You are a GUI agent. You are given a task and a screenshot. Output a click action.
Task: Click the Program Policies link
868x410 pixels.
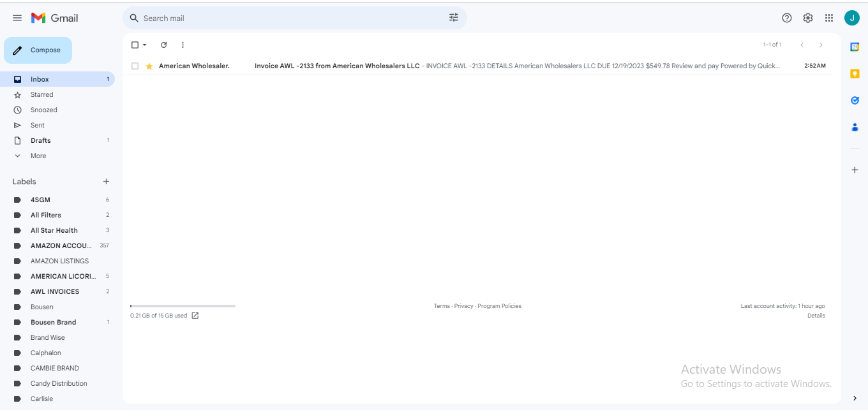point(499,306)
